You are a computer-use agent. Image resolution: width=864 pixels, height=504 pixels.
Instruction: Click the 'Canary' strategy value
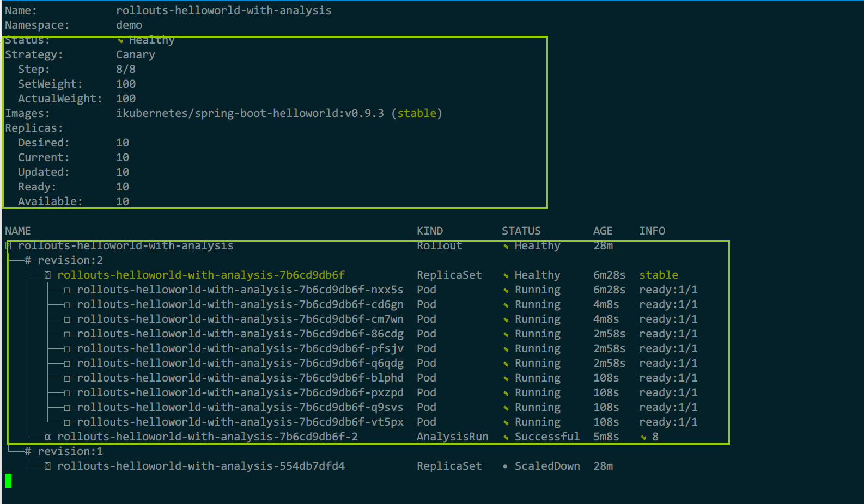pyautogui.click(x=136, y=54)
